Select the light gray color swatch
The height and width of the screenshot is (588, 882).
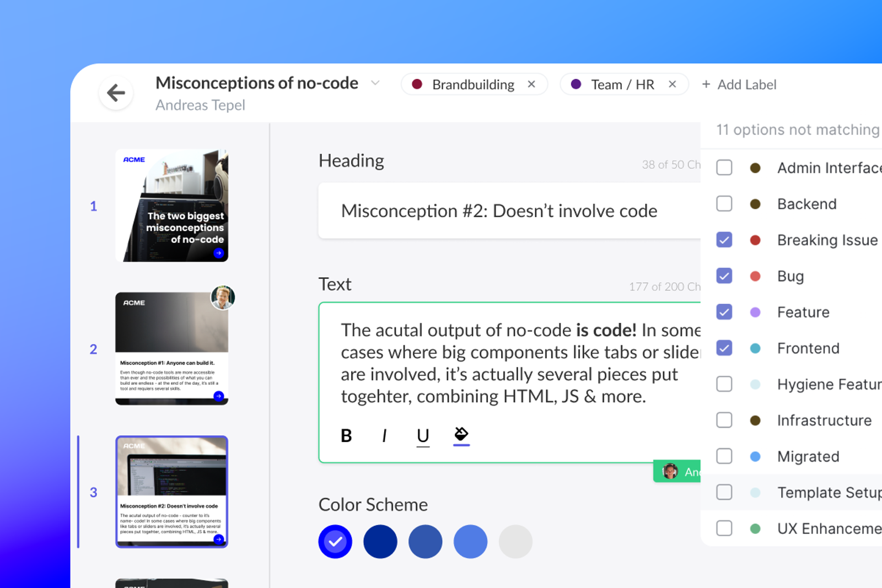point(515,542)
